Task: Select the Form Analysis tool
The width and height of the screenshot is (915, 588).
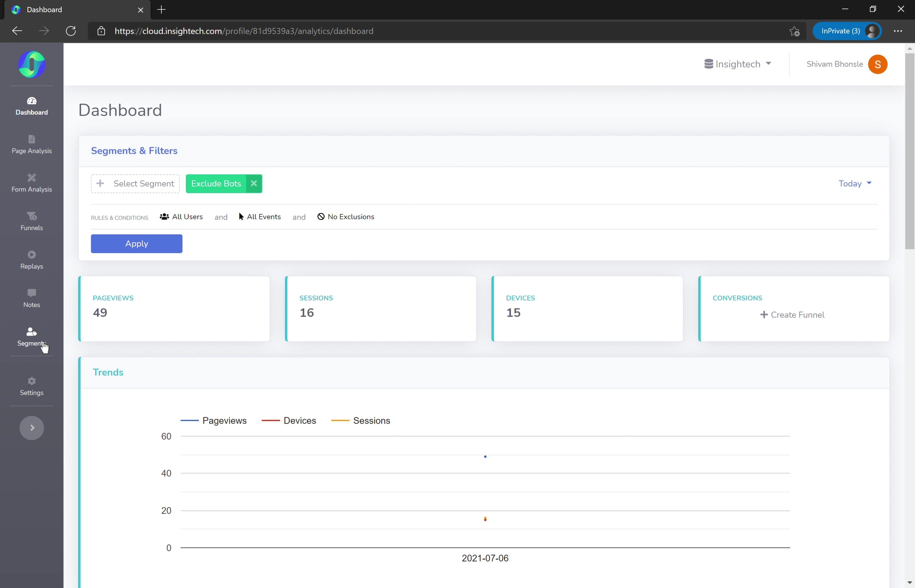Action: click(x=31, y=183)
